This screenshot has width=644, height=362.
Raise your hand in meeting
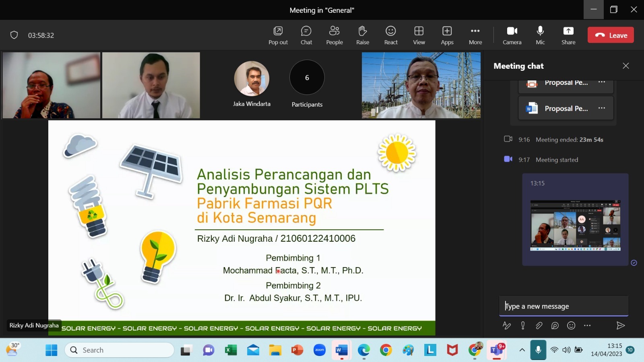click(362, 35)
